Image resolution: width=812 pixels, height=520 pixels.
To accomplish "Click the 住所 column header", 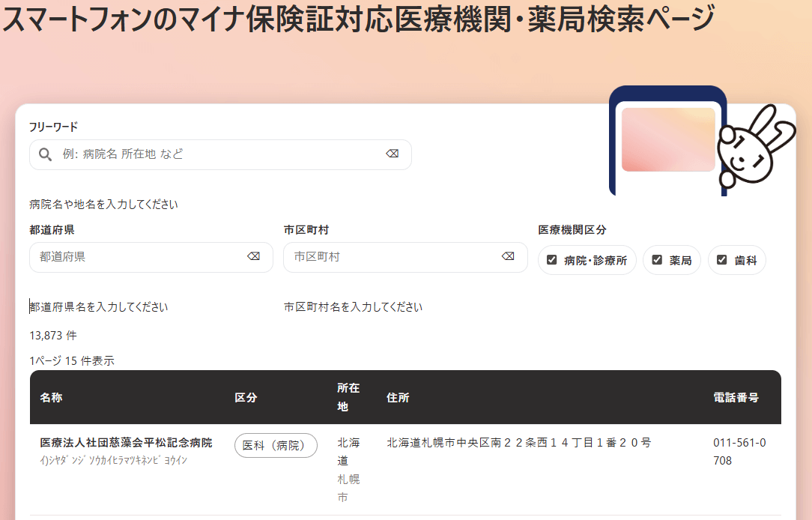I will point(398,398).
